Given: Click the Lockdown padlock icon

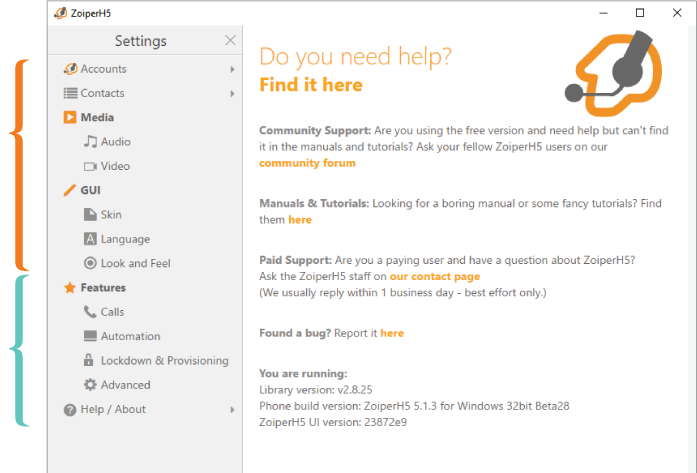Looking at the screenshot, I should pos(90,360).
